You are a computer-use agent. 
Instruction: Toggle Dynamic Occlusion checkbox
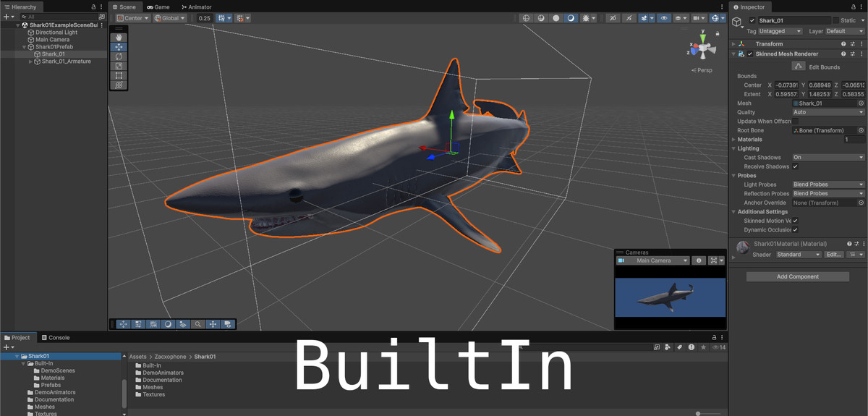coord(796,230)
